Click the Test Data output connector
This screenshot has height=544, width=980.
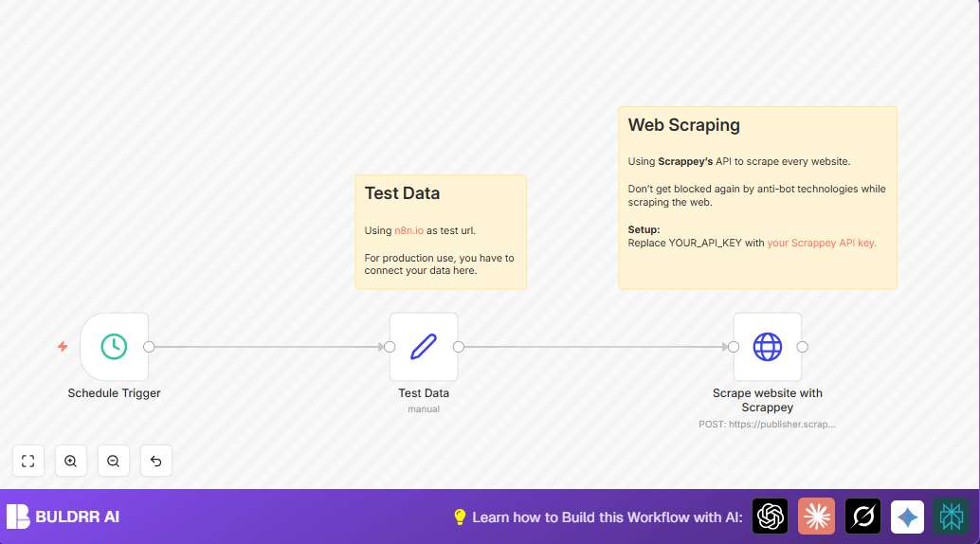coord(458,347)
